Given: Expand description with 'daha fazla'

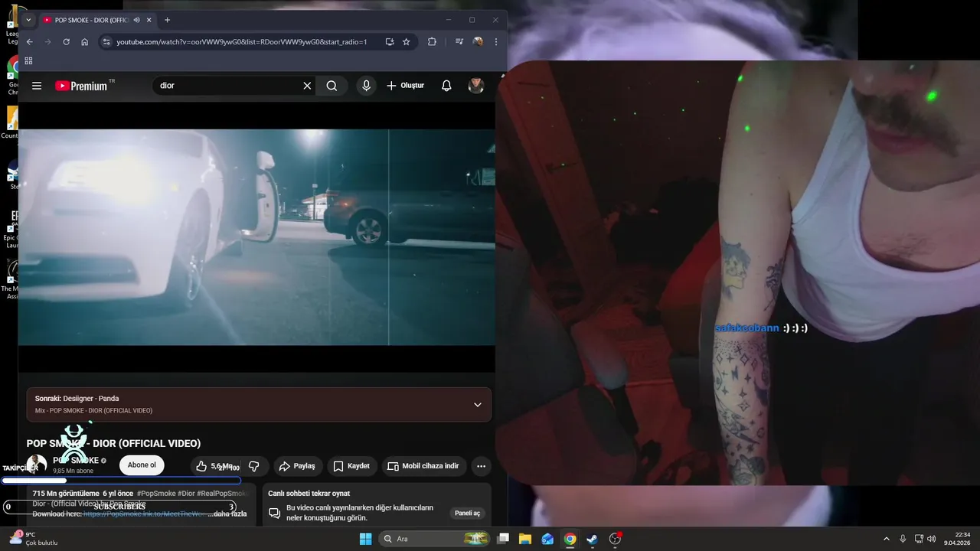Looking at the screenshot, I should point(230,514).
